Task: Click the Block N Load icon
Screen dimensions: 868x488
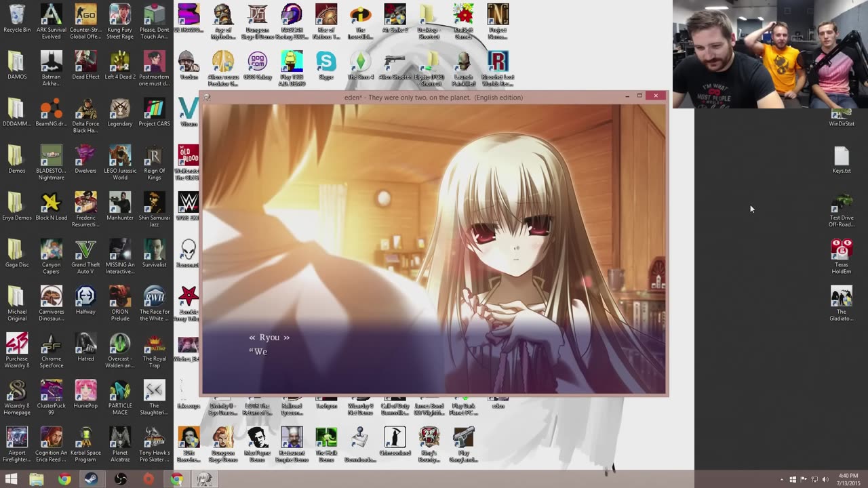Action: pyautogui.click(x=51, y=207)
